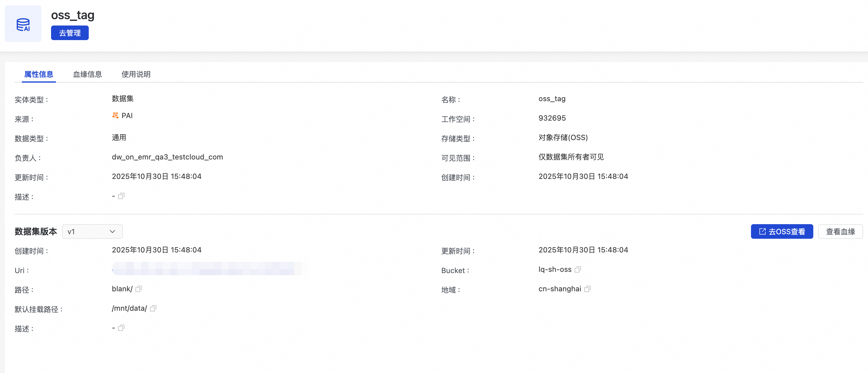
Task: Click the 查看血缘 button
Action: coord(840,232)
